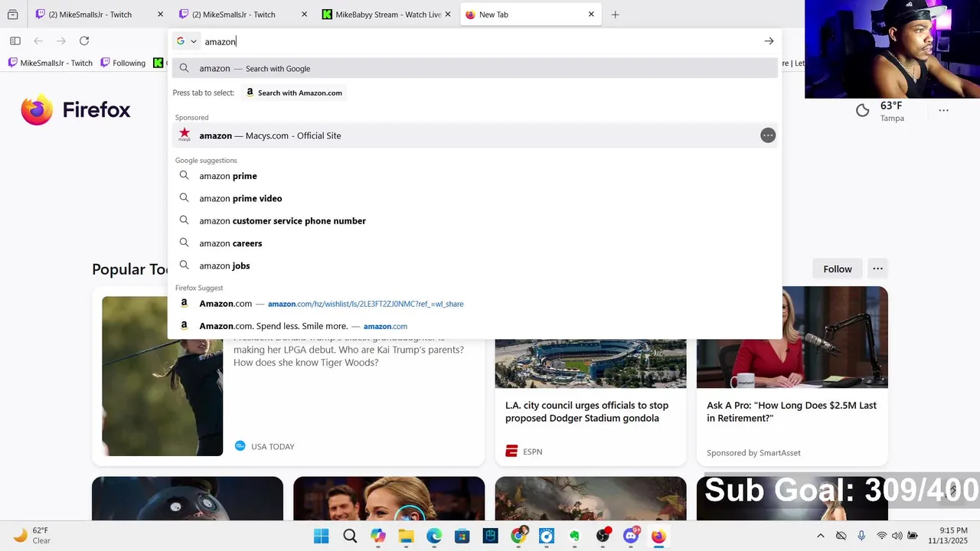Open the list all tabs icon

click(x=12, y=15)
